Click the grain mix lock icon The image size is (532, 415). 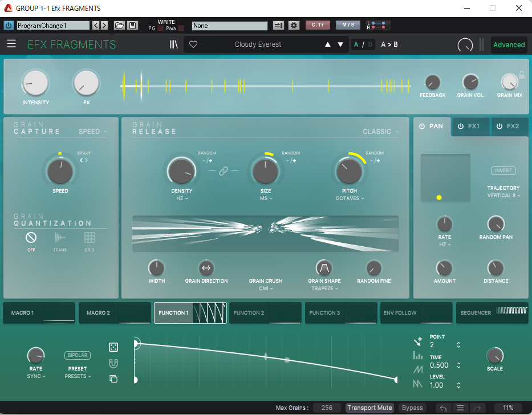tap(522, 75)
